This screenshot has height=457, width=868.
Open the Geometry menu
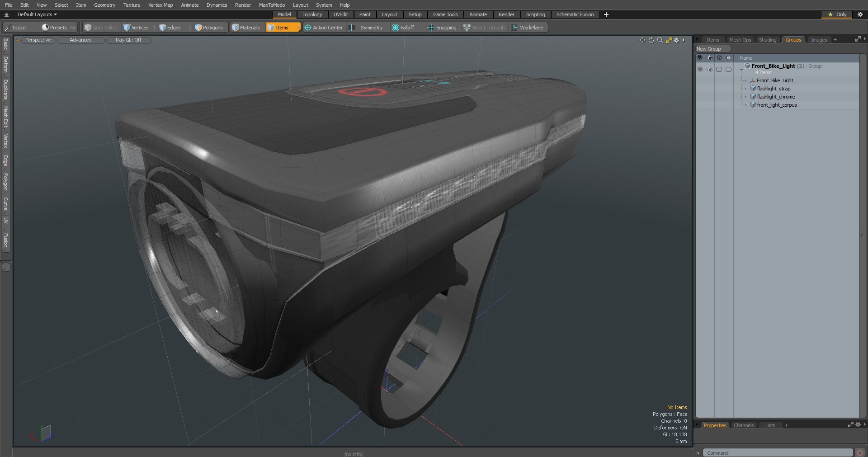coord(104,5)
